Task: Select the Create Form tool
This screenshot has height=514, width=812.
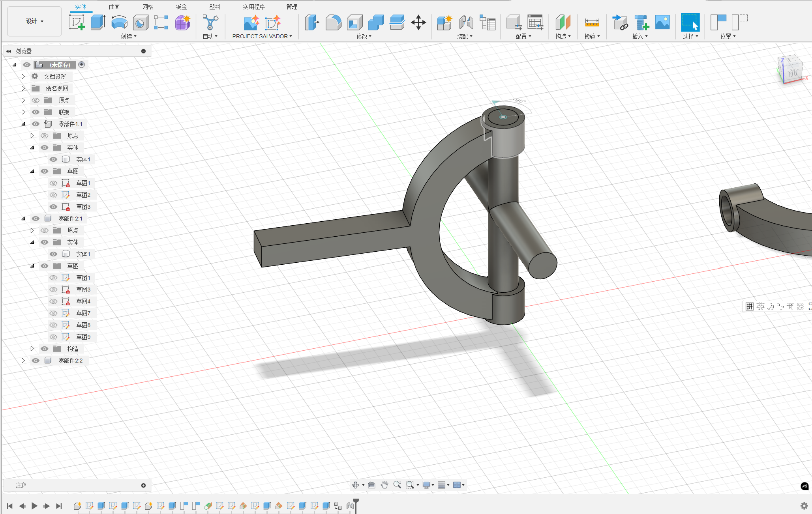Action: pyautogui.click(x=183, y=22)
